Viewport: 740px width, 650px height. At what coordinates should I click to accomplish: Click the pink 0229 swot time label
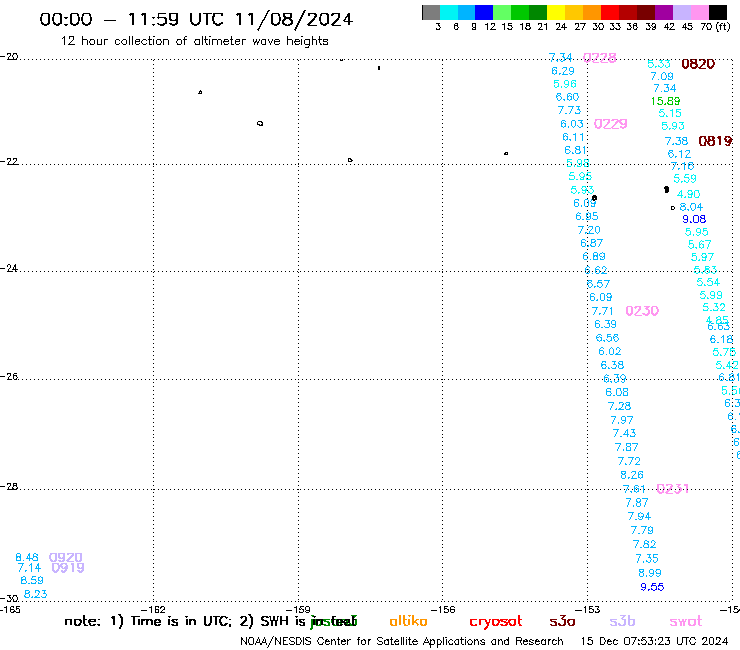611,124
